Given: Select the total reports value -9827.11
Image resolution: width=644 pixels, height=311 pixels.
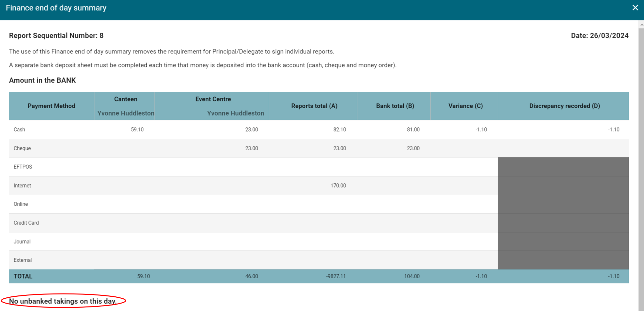Looking at the screenshot, I should click(x=336, y=276).
